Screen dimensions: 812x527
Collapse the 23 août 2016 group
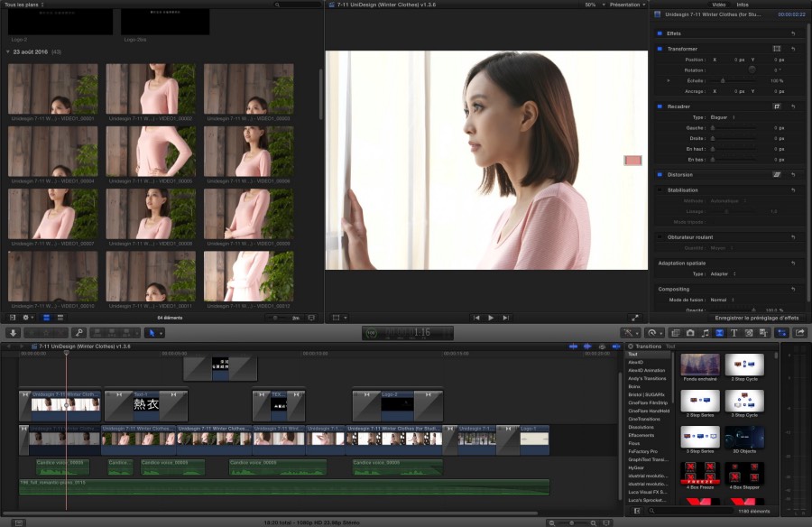point(8,51)
